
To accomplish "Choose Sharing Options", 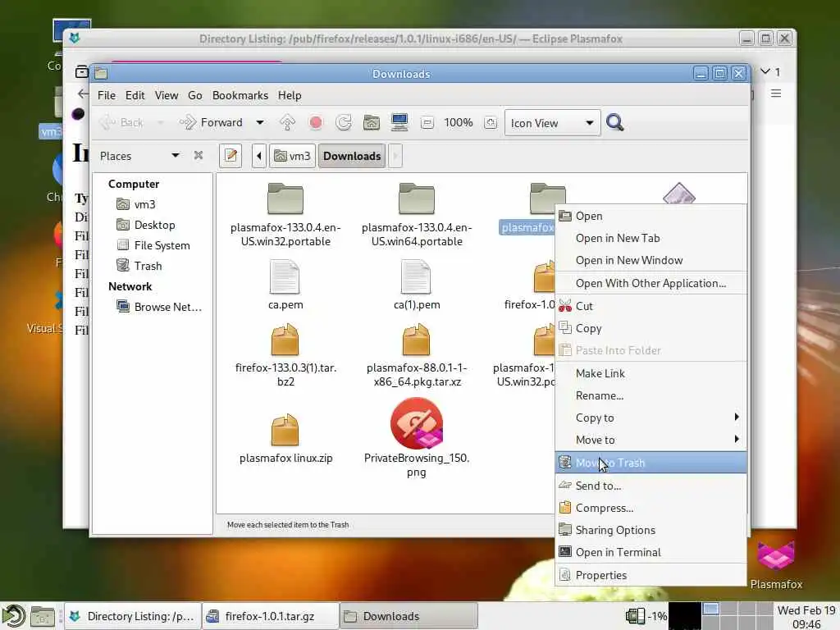I will (651, 530).
